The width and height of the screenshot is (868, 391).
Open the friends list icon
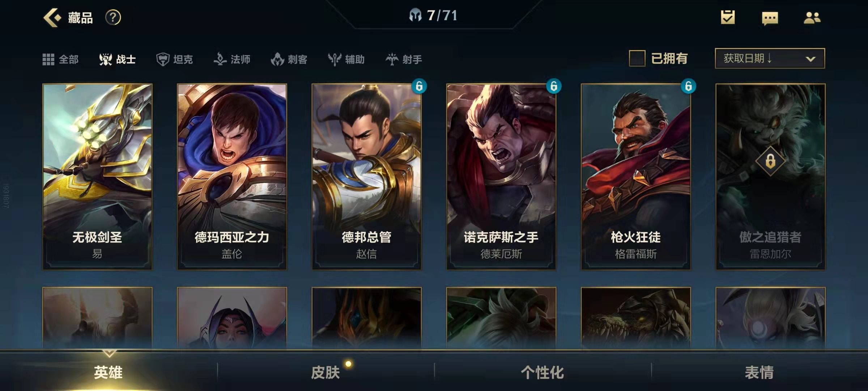click(x=812, y=17)
